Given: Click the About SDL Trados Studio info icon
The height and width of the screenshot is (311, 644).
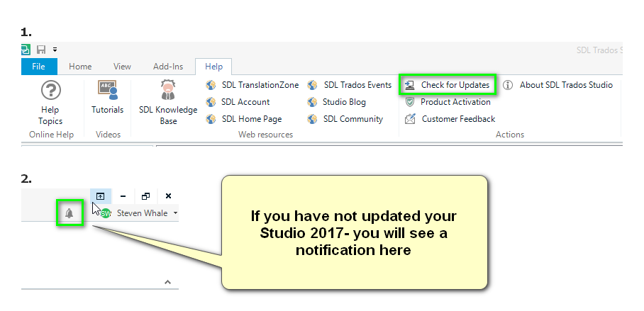Looking at the screenshot, I should pyautogui.click(x=508, y=85).
